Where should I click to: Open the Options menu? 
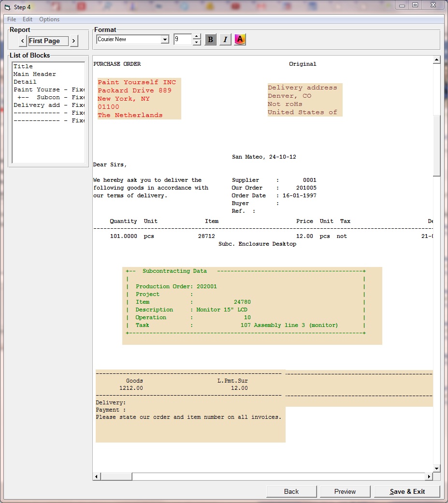click(49, 19)
